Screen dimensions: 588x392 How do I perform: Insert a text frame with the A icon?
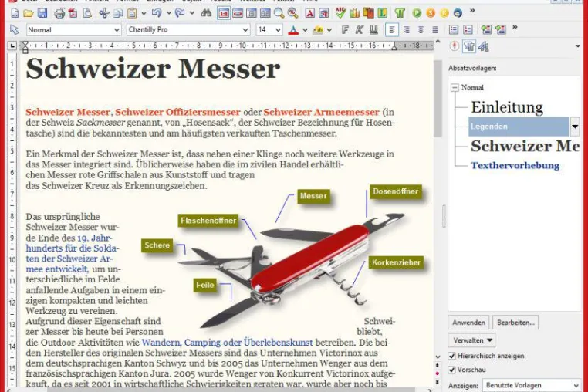coord(309,14)
